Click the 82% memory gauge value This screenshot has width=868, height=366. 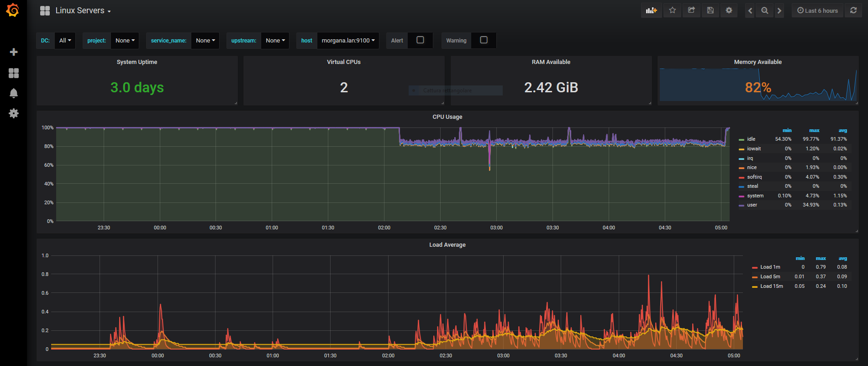point(758,87)
